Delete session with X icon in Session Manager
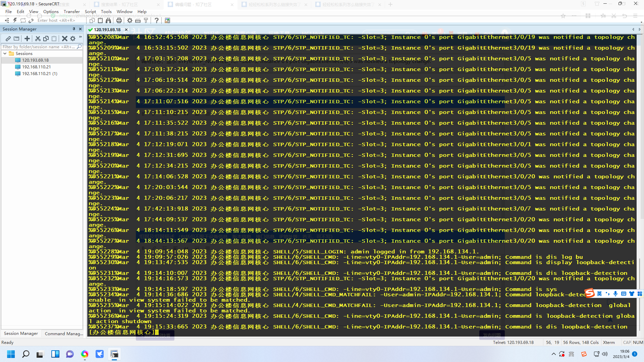This screenshot has width=644, height=362. [65, 39]
